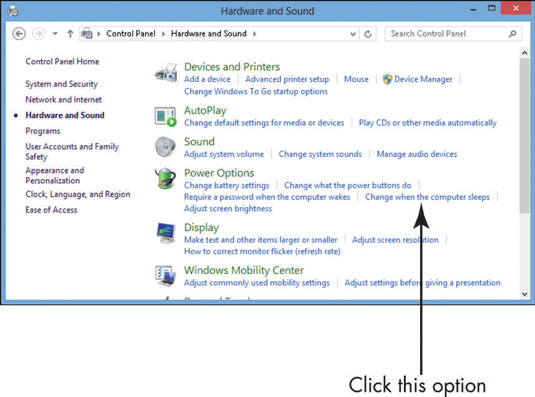
Task: Open Mouse settings link
Action: 356,79
